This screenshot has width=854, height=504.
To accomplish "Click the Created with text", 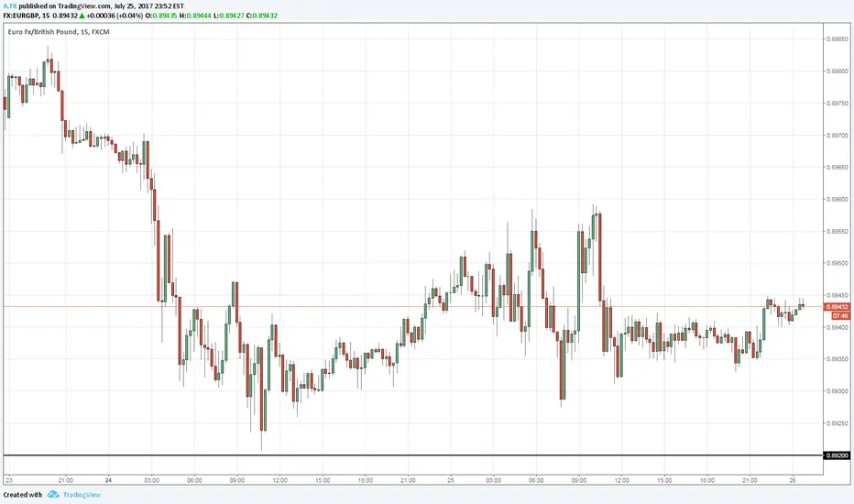I will coord(22,495).
